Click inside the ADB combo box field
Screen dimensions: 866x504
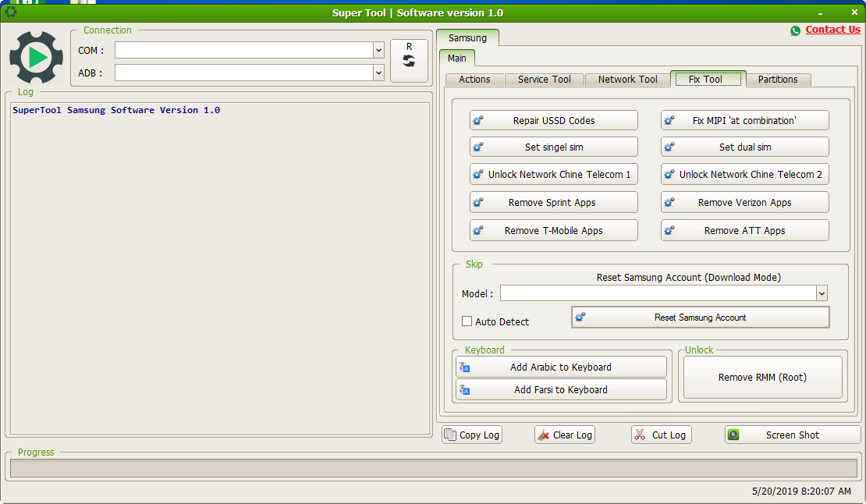[244, 73]
